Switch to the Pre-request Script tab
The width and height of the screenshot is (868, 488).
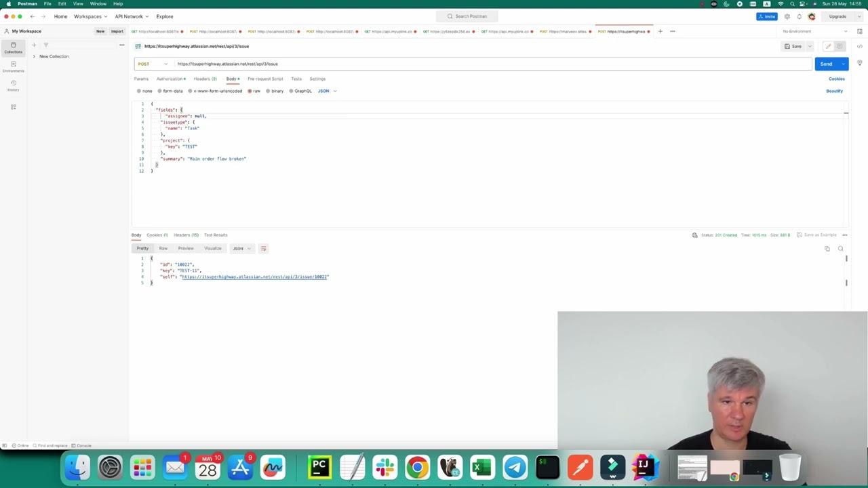pos(265,79)
